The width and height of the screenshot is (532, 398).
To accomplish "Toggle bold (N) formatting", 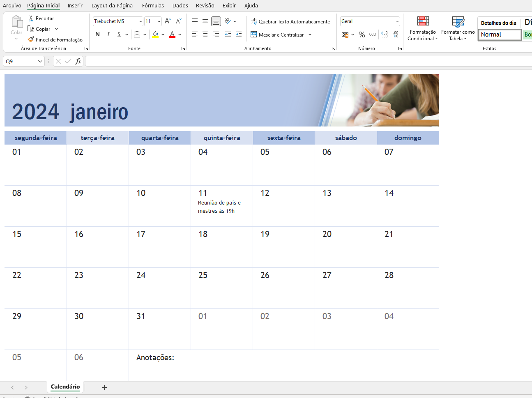I will tap(97, 35).
